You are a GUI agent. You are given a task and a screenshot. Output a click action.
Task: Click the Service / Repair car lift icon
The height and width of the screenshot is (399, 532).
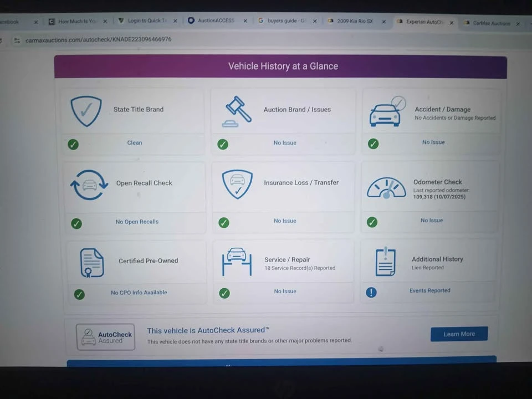click(237, 262)
